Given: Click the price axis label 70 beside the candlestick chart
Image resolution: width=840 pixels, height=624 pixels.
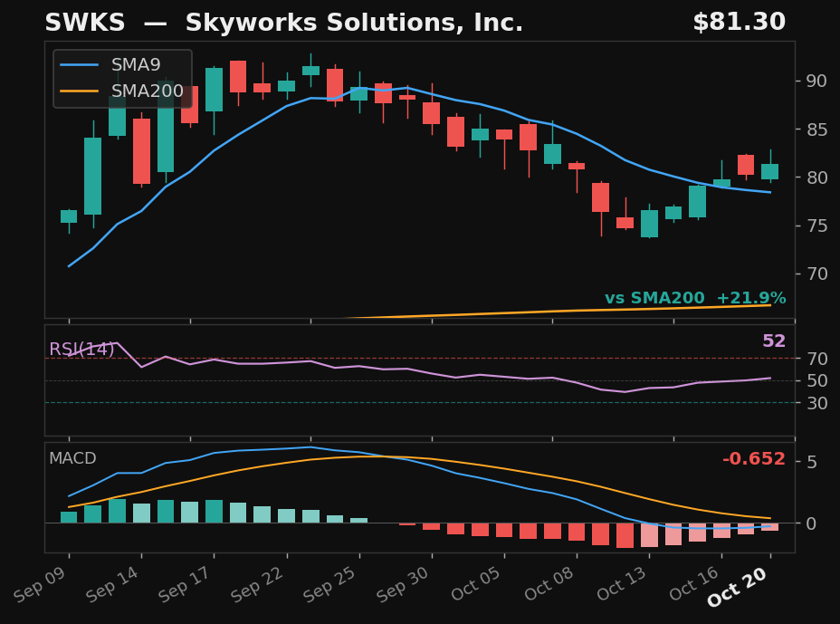Looking at the screenshot, I should coord(816,274).
